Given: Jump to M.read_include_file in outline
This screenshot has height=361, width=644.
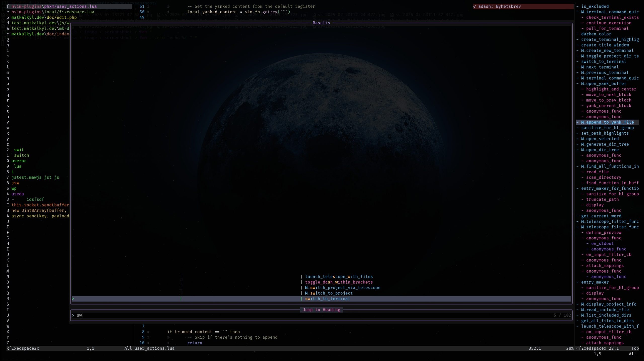Looking at the screenshot, I should (x=605, y=310).
